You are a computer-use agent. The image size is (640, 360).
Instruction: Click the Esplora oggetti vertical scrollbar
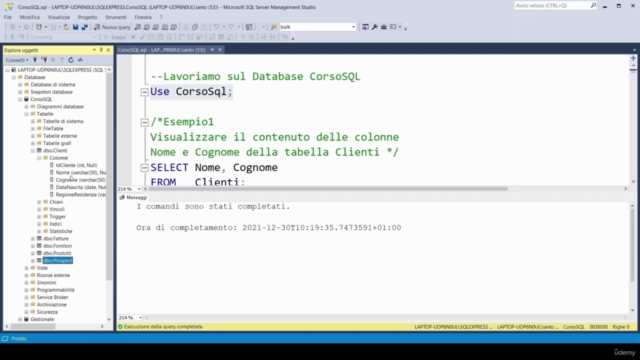(109, 177)
